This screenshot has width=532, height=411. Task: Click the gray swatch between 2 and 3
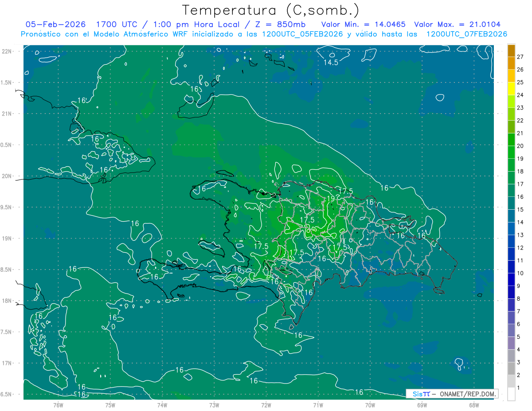511,369
